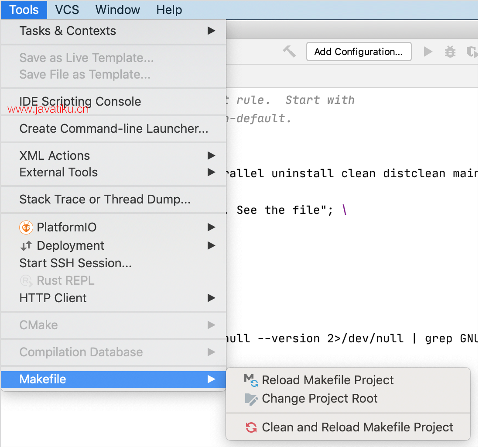Image resolution: width=479 pixels, height=448 pixels.
Task: Choose Change Project Root
Action: pyautogui.click(x=348, y=399)
